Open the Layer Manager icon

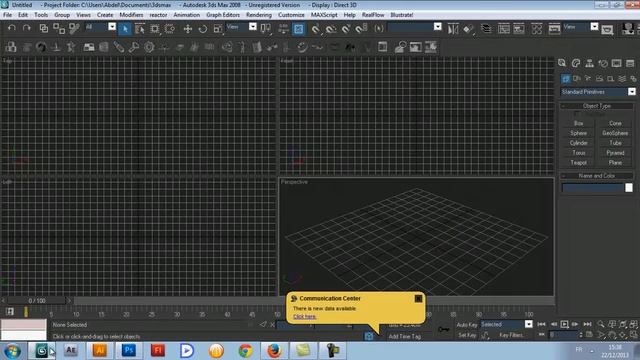(486, 29)
